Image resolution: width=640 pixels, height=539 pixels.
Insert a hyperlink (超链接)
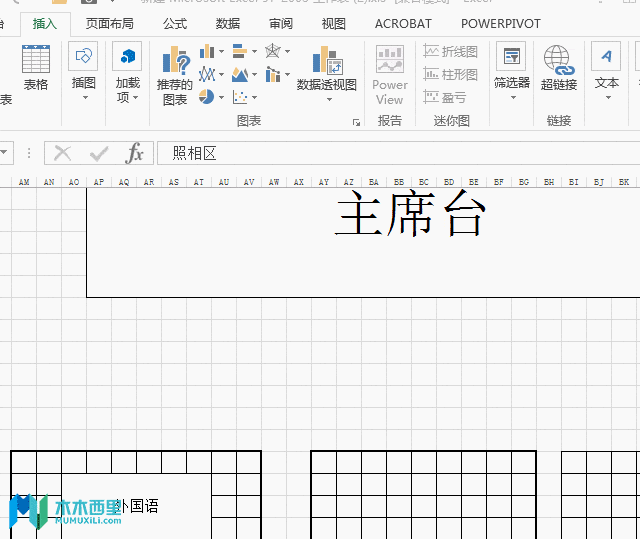(559, 68)
